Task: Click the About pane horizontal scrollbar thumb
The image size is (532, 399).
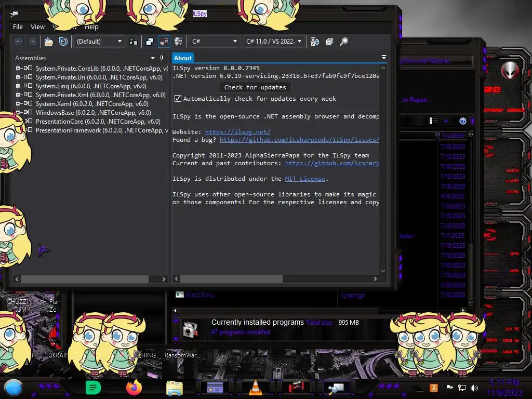Action: pos(231,279)
